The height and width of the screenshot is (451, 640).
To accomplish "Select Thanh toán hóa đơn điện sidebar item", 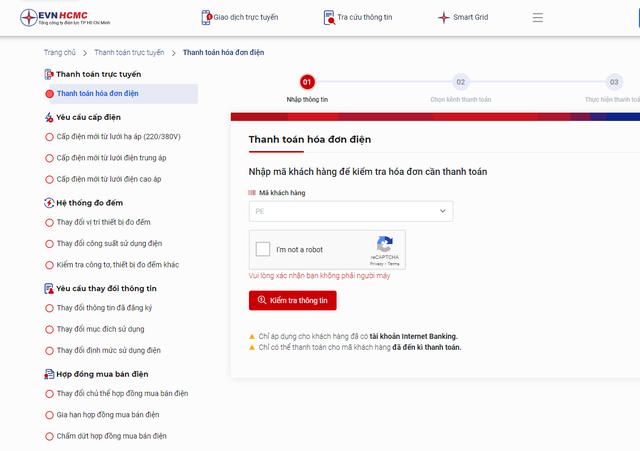I will tap(122, 94).
